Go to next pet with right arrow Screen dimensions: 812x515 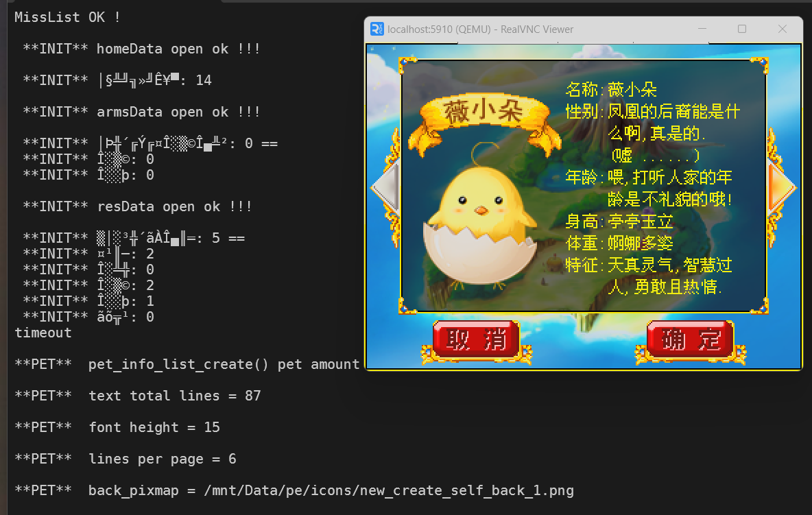click(x=782, y=187)
